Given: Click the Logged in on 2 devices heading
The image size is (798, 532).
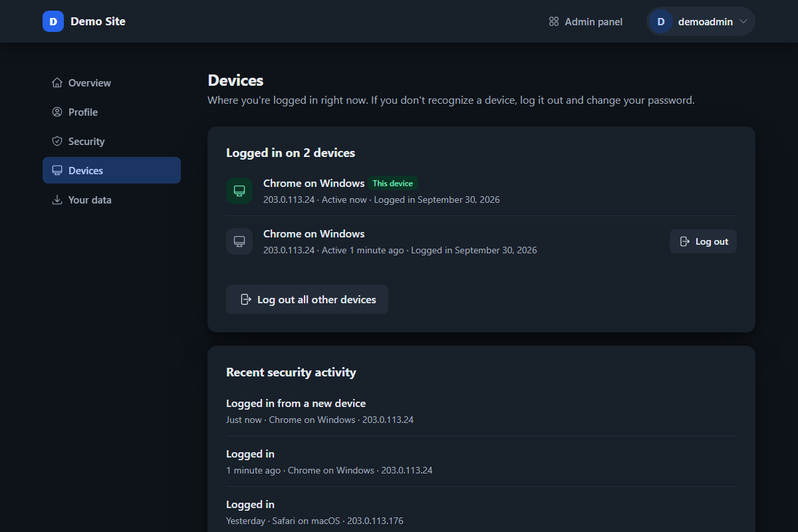Looking at the screenshot, I should click(x=291, y=153).
